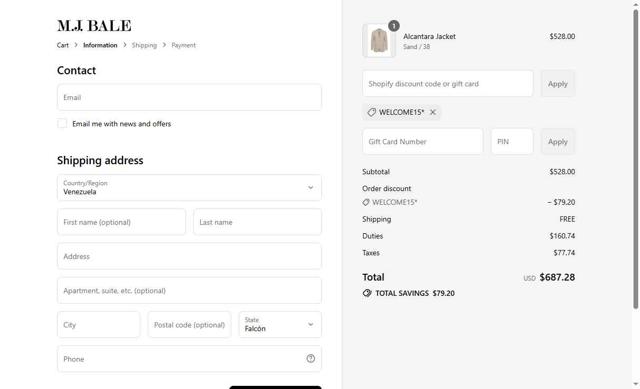Click the gift card PIN field
The image size is (640, 389).
pyautogui.click(x=512, y=142)
